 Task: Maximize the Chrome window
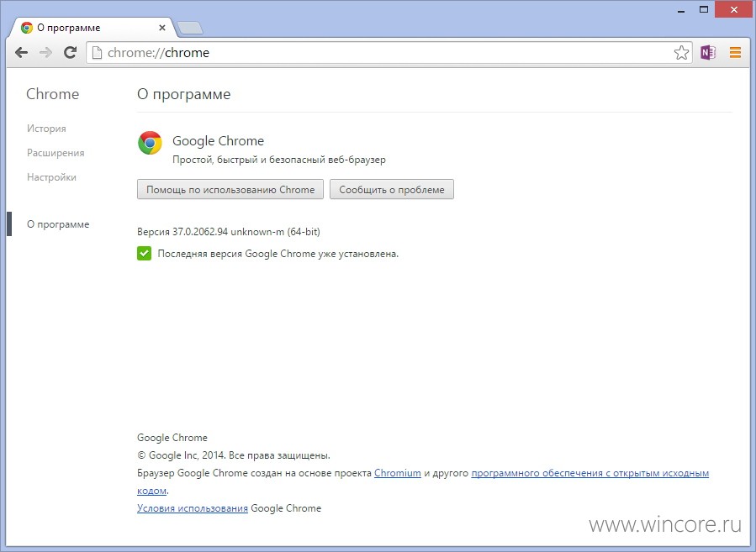pos(704,9)
